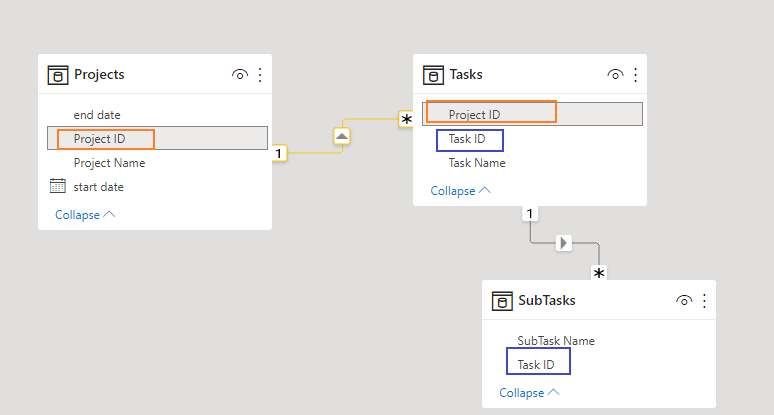The height and width of the screenshot is (415, 774).
Task: Click the asterisk many marker on Tasks
Action: [406, 119]
